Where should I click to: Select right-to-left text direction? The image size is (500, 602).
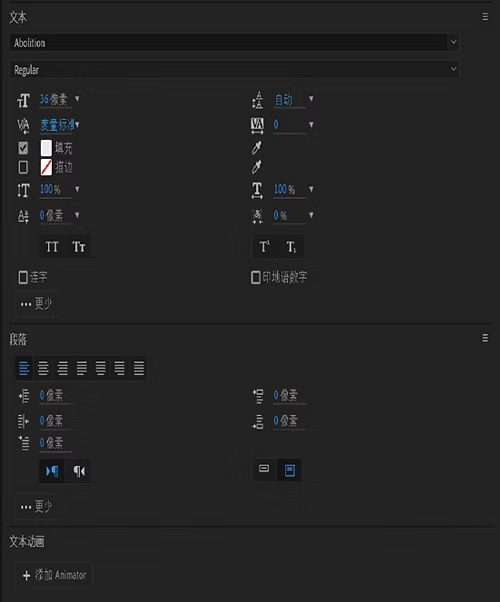click(79, 471)
